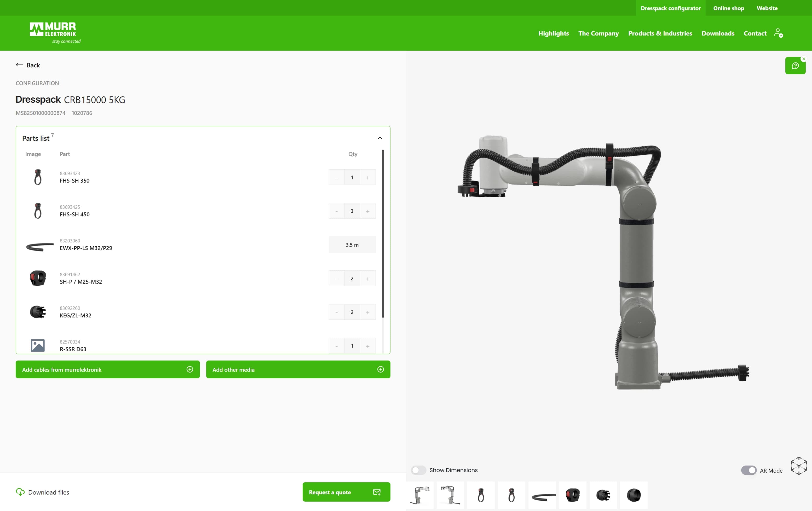Click the 3D cube view icon

coord(798,466)
